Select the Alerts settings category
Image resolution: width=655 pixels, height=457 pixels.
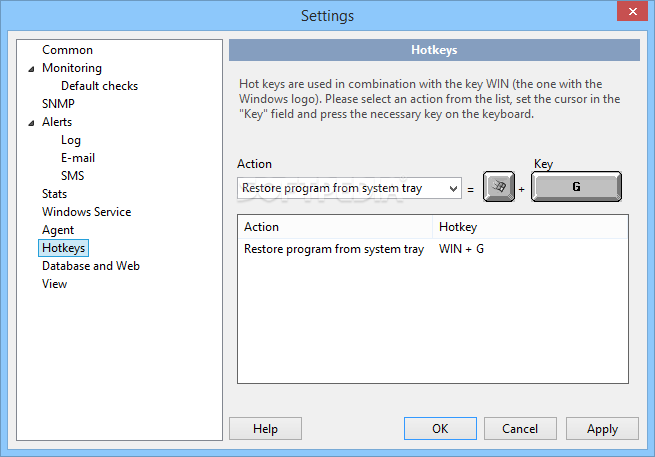(x=57, y=122)
